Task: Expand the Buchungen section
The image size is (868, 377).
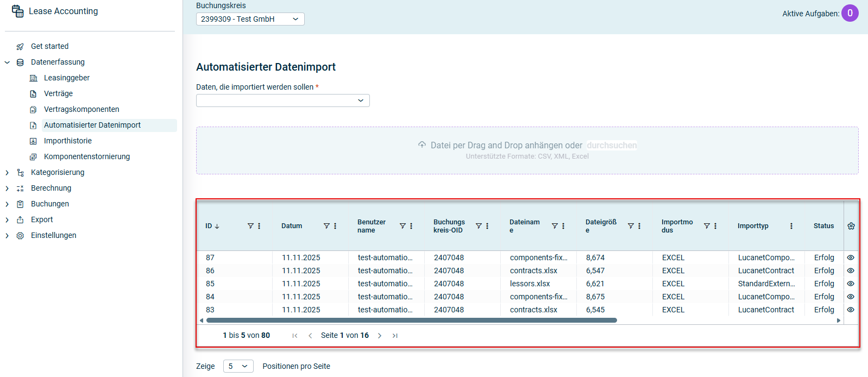Action: 7,204
